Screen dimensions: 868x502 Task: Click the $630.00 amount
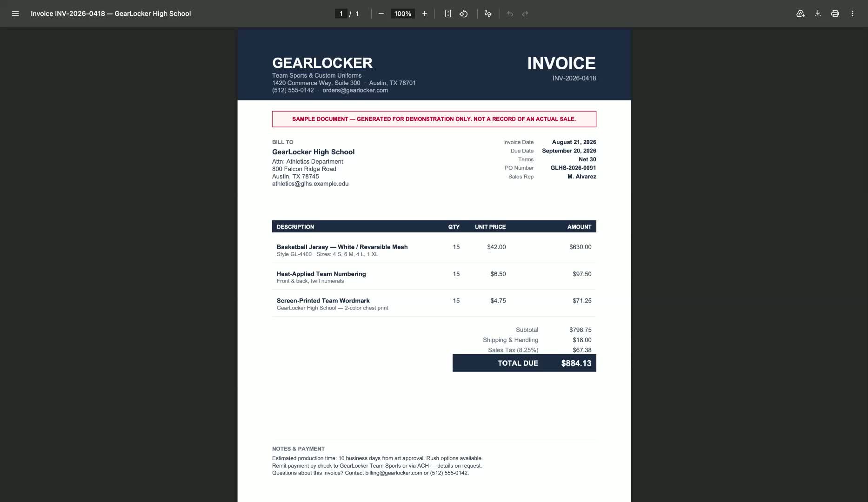pos(581,247)
